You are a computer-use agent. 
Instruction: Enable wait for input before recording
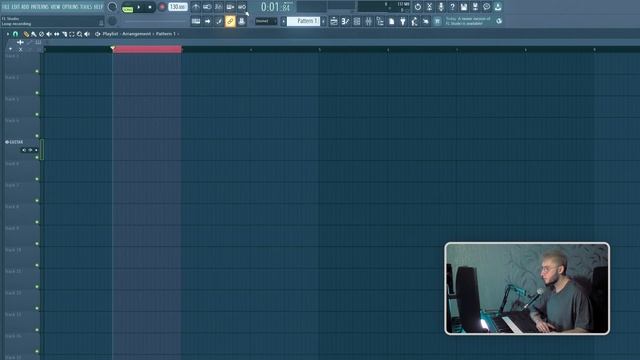pyautogui.click(x=207, y=7)
